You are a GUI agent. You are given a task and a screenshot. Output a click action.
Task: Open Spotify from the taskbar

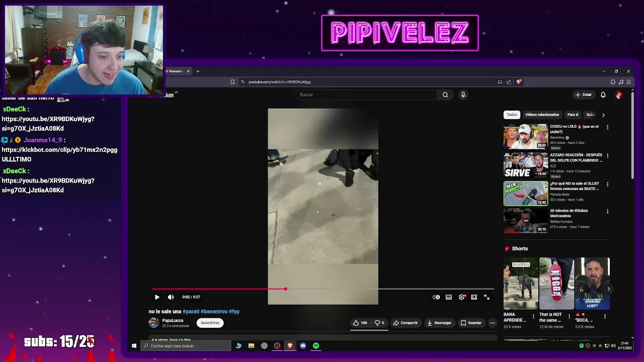click(316, 346)
